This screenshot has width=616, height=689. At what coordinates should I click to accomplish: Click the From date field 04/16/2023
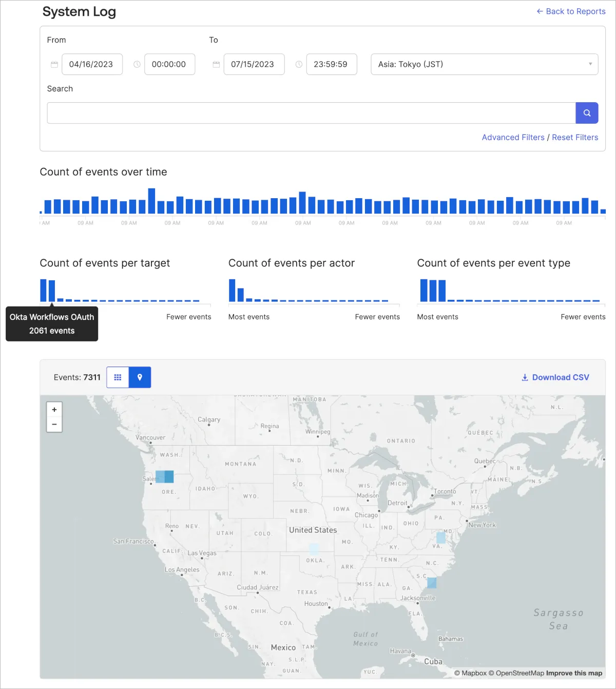tap(92, 65)
